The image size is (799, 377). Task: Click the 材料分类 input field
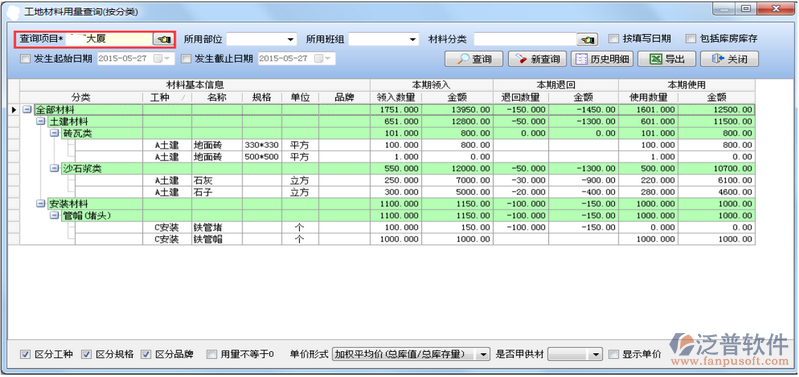pyautogui.click(x=525, y=39)
